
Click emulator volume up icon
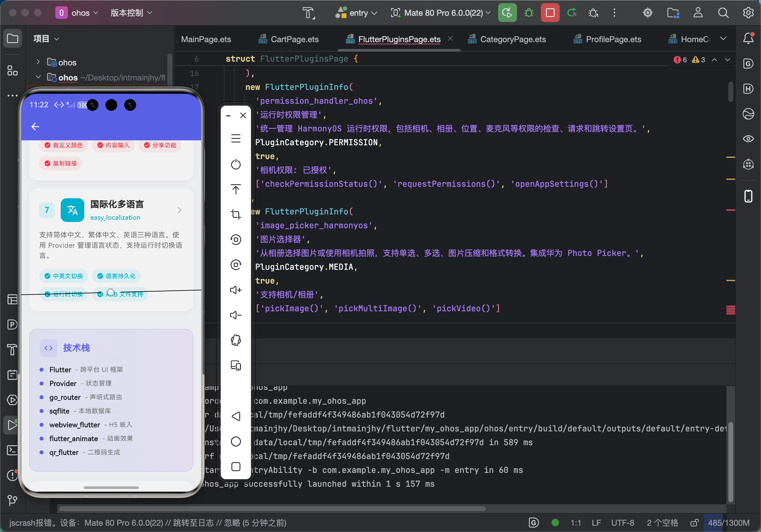pyautogui.click(x=236, y=290)
